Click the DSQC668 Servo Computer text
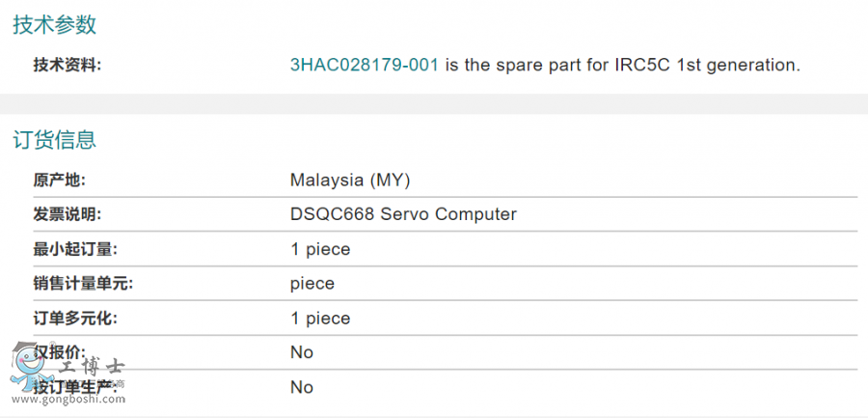This screenshot has height=418, width=868. (403, 214)
